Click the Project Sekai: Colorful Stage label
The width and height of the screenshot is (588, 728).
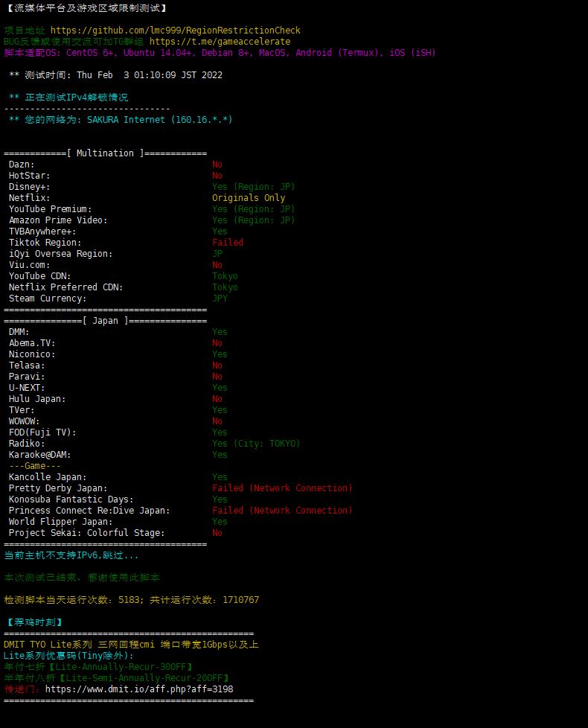point(87,532)
